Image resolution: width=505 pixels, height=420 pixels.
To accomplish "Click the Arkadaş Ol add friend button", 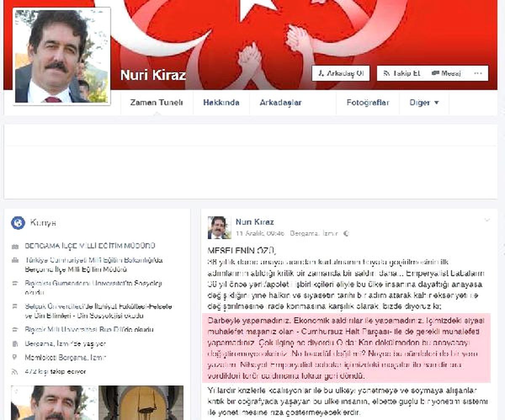I will click(341, 73).
